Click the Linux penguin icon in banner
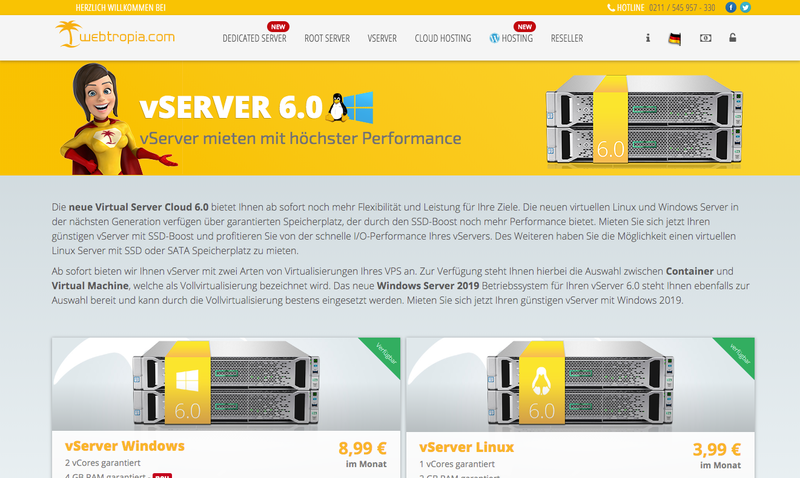Viewport: 800px width, 478px height. pyautogui.click(x=337, y=108)
